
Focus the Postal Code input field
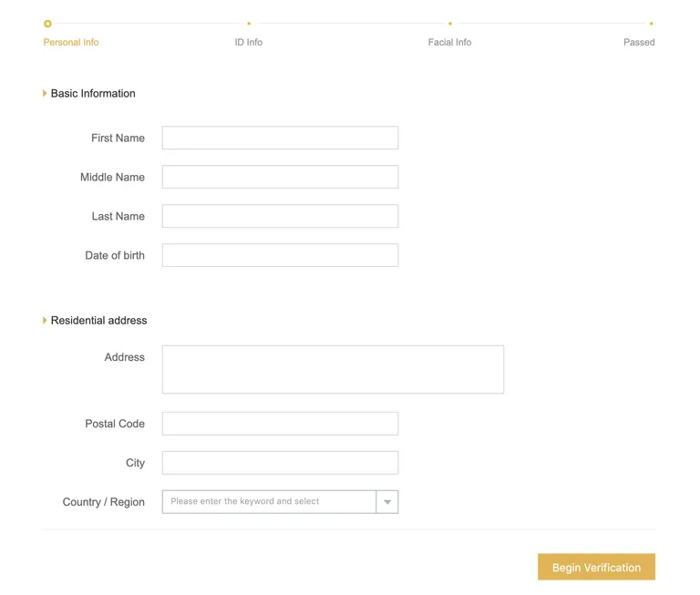click(x=281, y=424)
